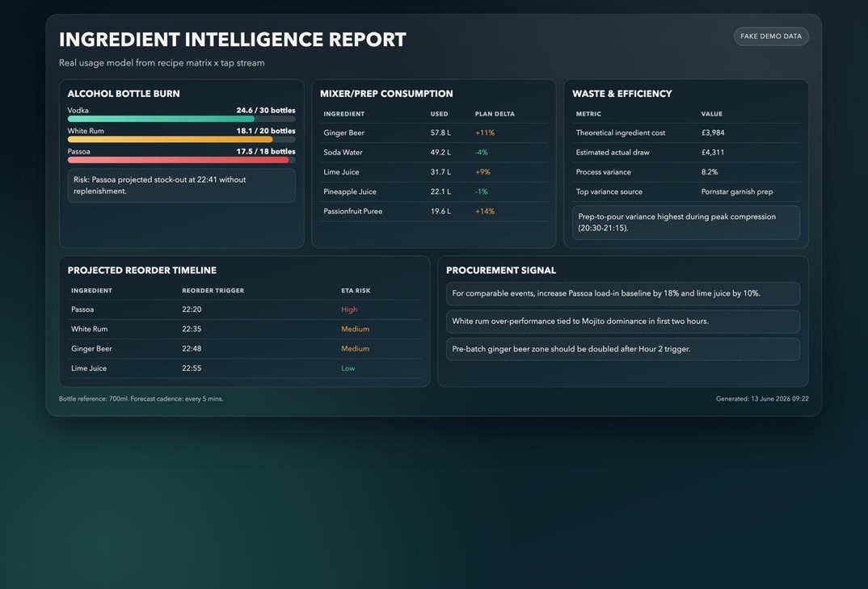Click the Pineapple Juice row name
Viewport: 868px width, 589px height.
tap(350, 191)
